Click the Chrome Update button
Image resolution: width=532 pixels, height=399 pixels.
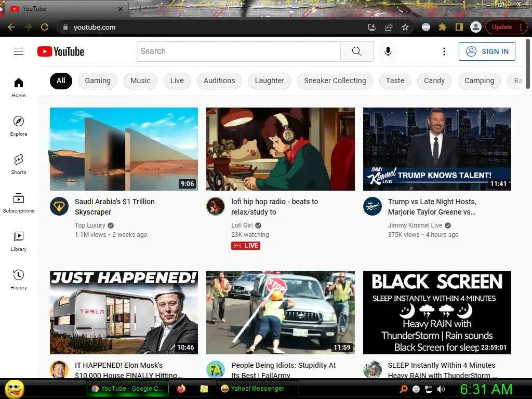pos(502,27)
